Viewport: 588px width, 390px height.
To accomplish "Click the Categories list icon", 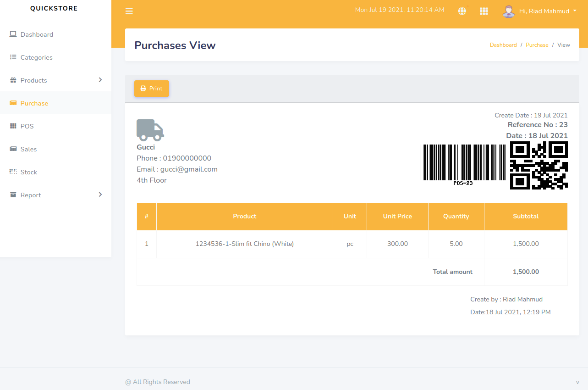I will [13, 57].
